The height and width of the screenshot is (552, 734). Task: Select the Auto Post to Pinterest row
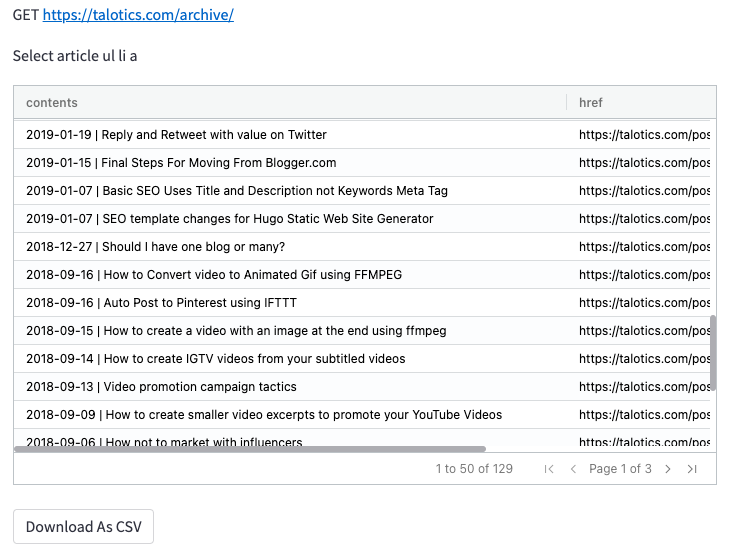click(162, 303)
